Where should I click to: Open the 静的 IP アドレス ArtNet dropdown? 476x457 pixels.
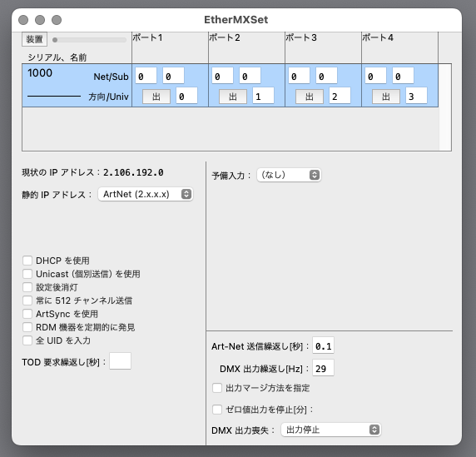(x=146, y=194)
